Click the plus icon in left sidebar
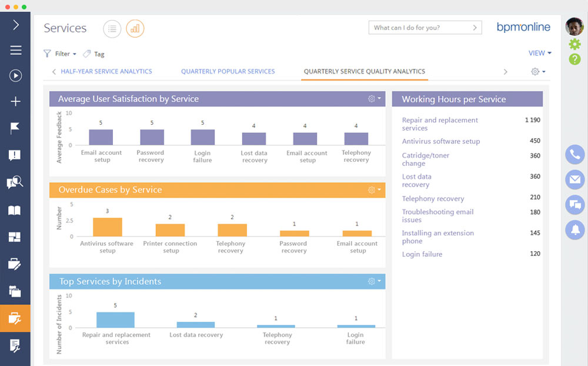588x366 pixels. point(15,101)
